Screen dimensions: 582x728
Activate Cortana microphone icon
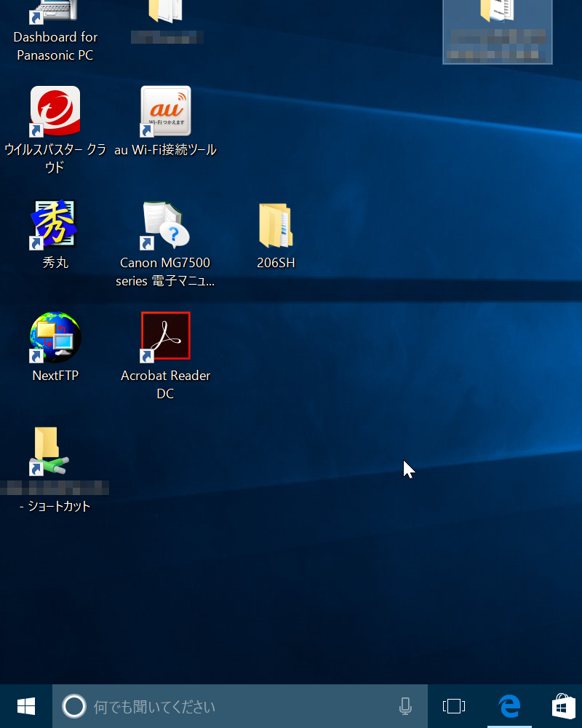[x=405, y=707]
